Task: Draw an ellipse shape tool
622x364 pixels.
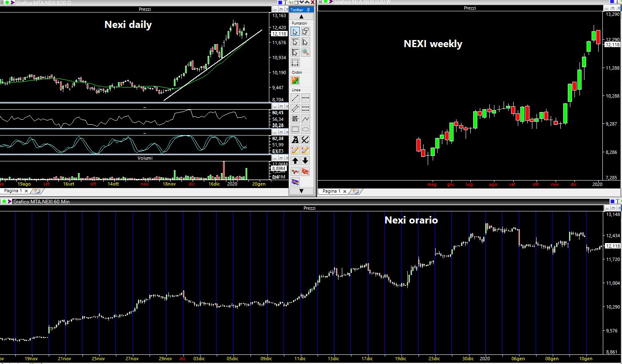Action: (x=306, y=129)
